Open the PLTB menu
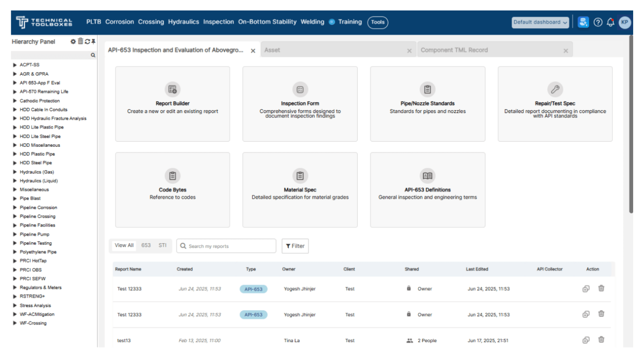644x362 pixels. (x=93, y=22)
